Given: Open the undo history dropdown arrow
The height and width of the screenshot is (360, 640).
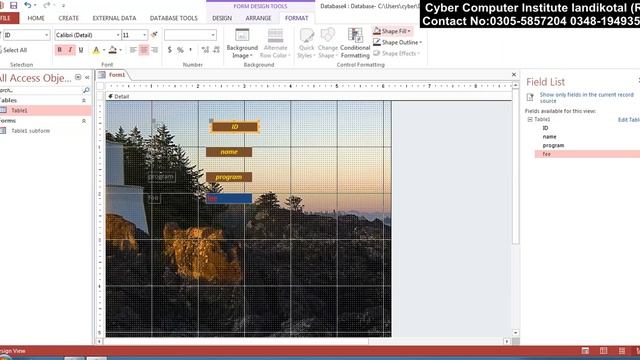Looking at the screenshot, I should tap(35, 5).
